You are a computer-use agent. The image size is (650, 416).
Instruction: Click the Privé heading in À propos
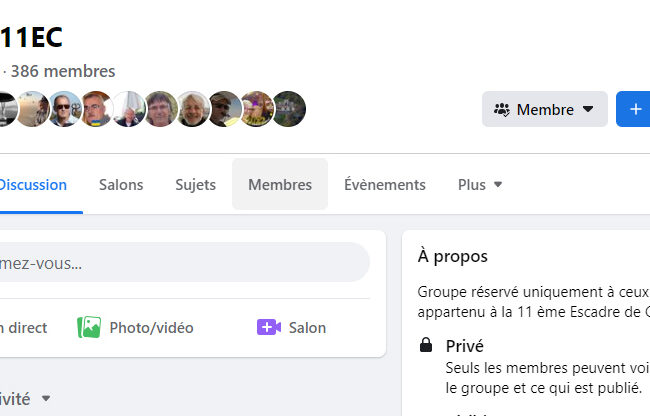(x=465, y=346)
